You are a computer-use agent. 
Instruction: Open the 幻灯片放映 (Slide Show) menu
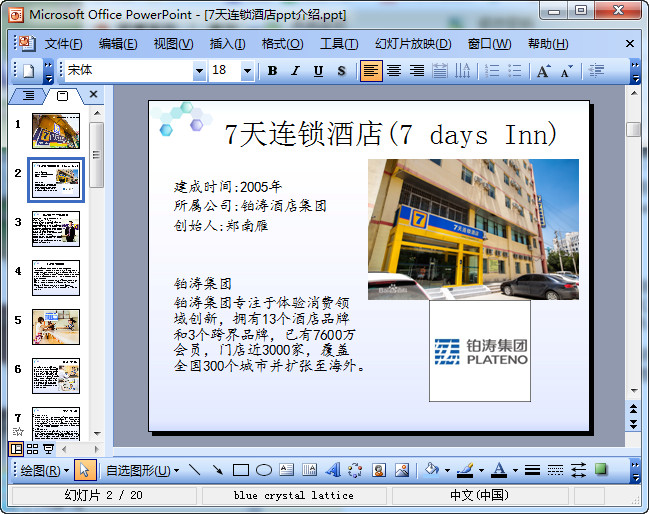412,44
